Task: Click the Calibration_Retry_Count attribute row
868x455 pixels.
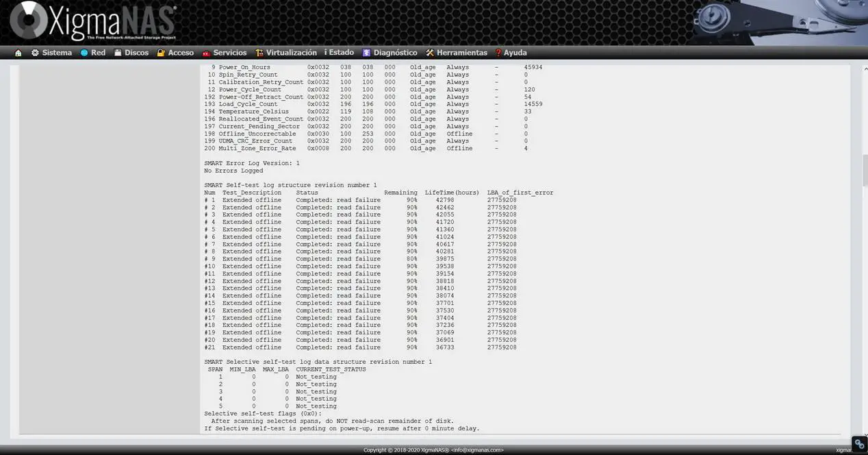Action: [373, 82]
